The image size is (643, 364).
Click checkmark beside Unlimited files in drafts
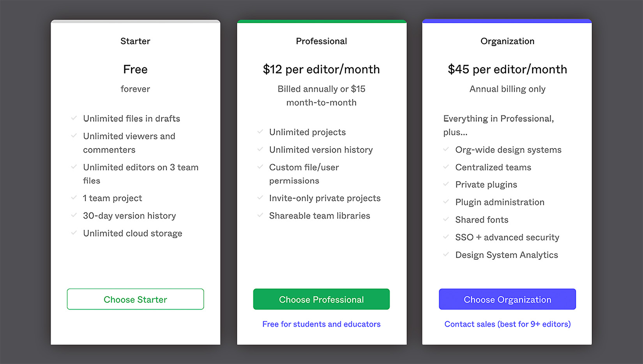[x=74, y=118]
